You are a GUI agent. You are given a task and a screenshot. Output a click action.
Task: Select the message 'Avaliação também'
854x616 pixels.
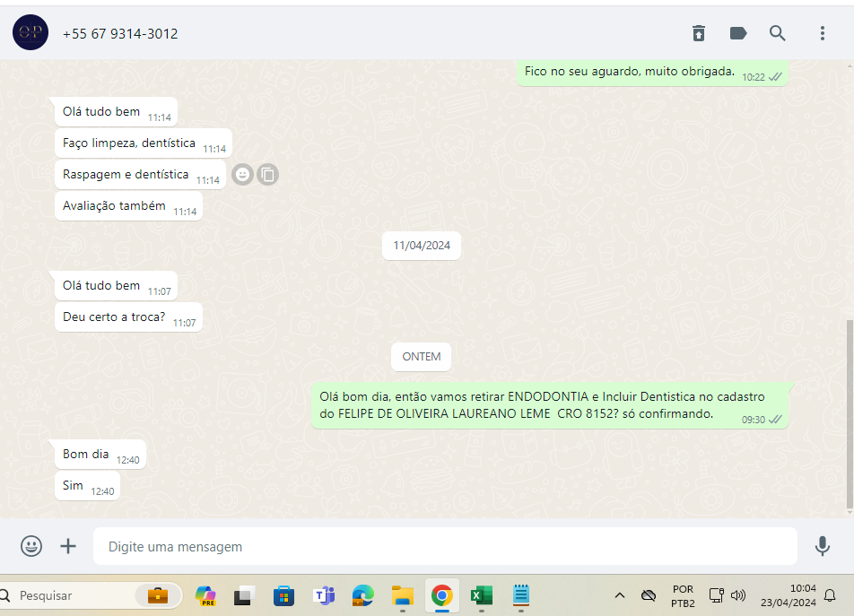(x=129, y=206)
